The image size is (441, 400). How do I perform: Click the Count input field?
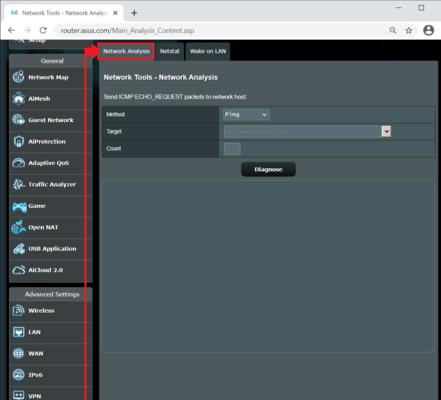(x=232, y=149)
